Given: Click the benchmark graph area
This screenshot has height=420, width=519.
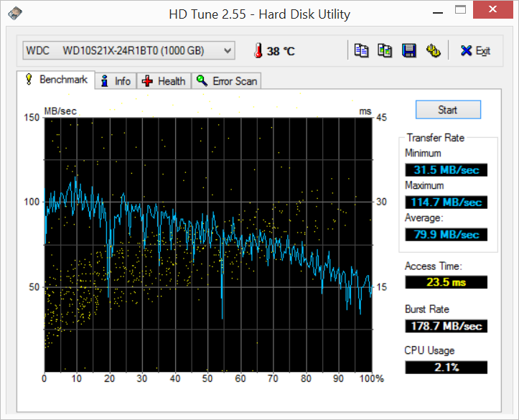Looking at the screenshot, I should tap(208, 245).
